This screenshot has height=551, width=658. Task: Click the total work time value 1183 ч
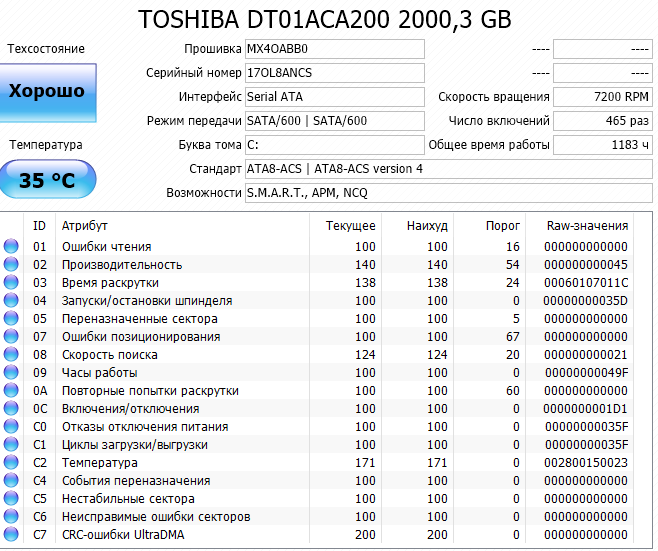(x=603, y=145)
